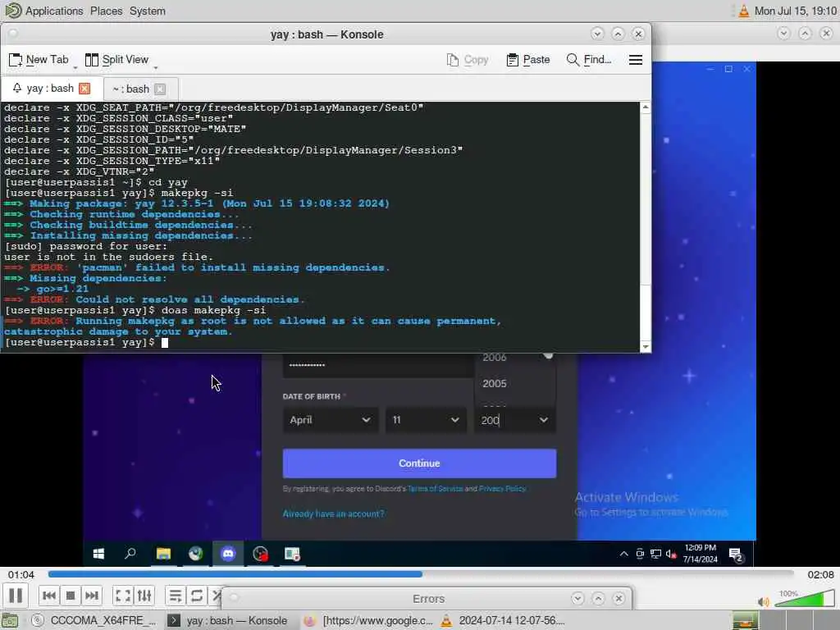Click the Discord icon on Windows taskbar

point(228,554)
